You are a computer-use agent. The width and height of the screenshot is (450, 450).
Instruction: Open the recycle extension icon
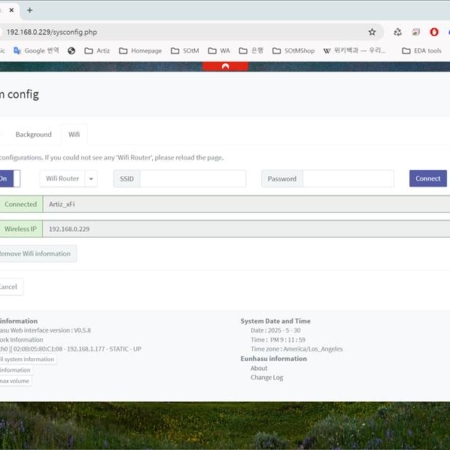(397, 32)
